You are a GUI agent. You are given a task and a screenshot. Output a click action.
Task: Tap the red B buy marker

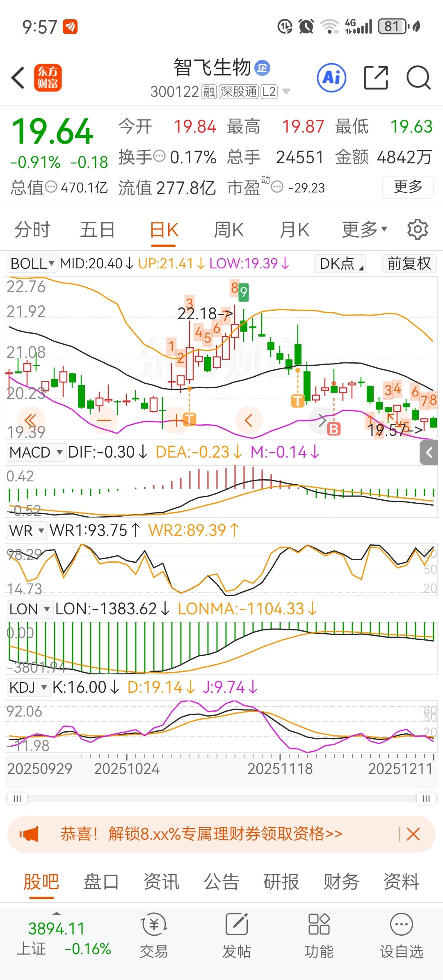coord(334,429)
